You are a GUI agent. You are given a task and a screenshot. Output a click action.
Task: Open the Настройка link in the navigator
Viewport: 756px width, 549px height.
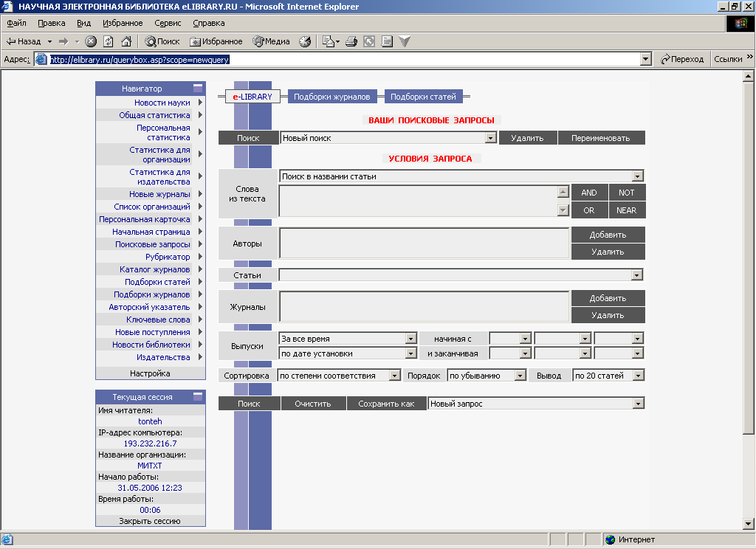point(150,373)
